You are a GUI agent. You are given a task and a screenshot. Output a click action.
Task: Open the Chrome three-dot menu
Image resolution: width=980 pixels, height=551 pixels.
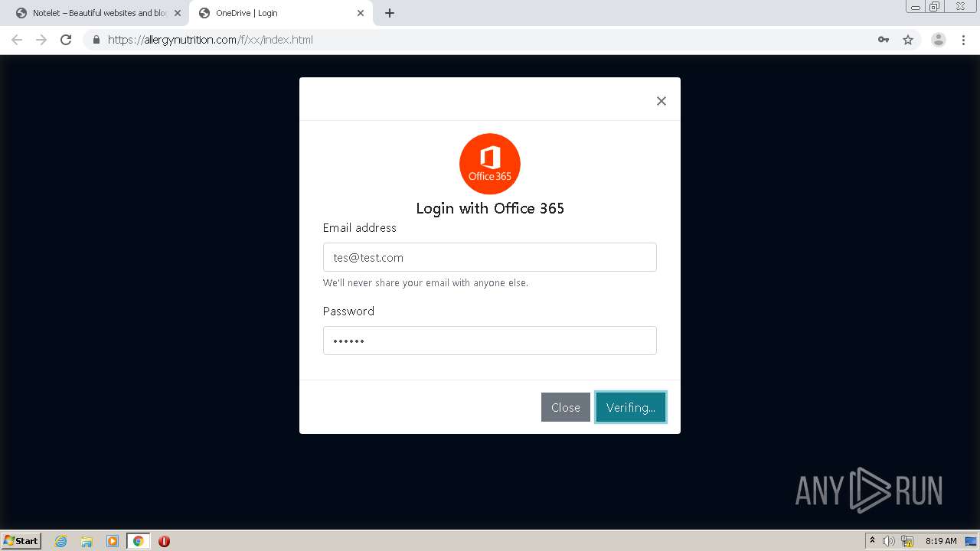pos(964,40)
